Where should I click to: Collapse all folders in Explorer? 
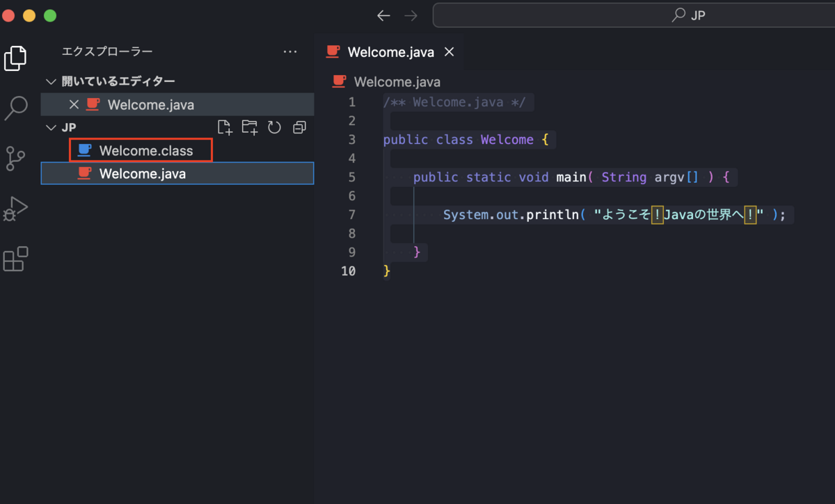(299, 127)
